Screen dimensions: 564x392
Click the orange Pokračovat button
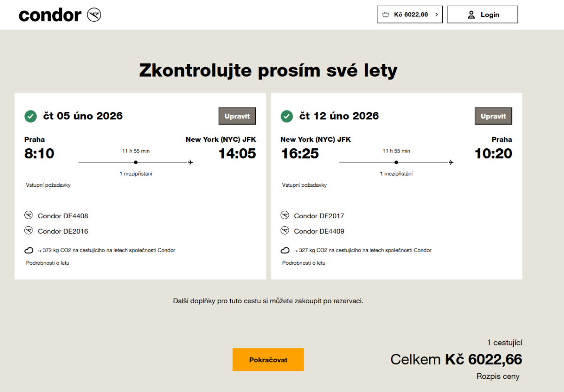[x=268, y=360]
